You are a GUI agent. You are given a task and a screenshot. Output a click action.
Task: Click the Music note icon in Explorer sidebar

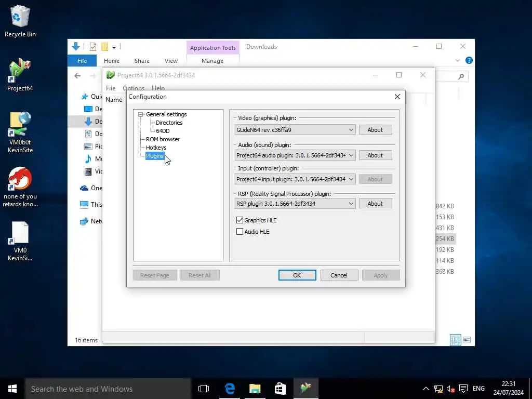point(88,159)
